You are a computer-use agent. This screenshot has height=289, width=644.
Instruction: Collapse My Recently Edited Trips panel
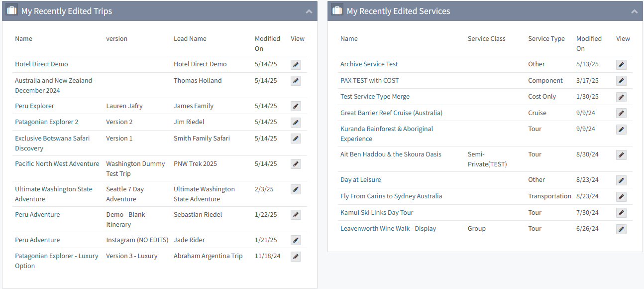(x=309, y=11)
